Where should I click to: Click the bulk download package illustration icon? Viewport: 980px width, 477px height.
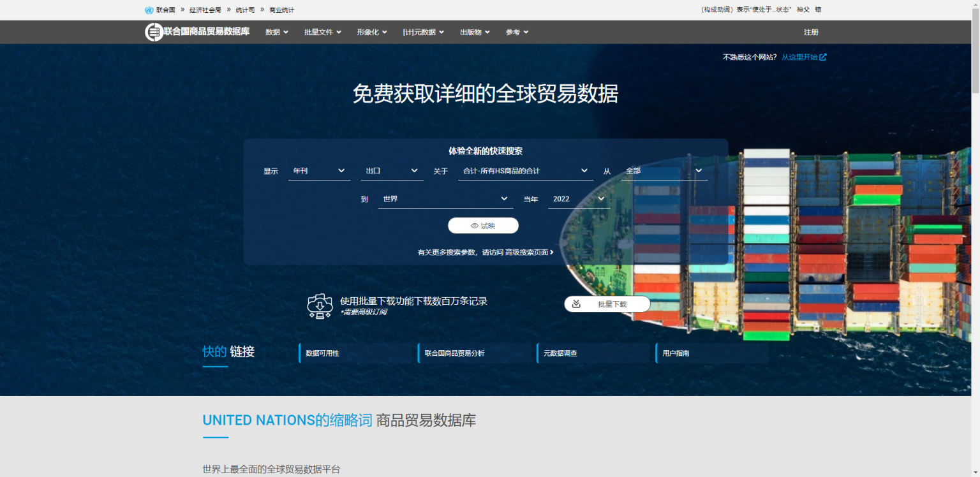click(320, 305)
